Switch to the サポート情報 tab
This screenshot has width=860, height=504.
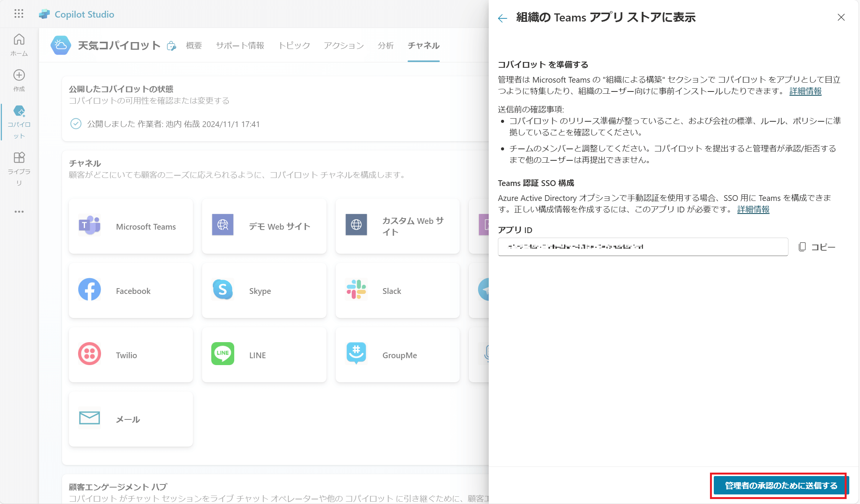pos(240,46)
